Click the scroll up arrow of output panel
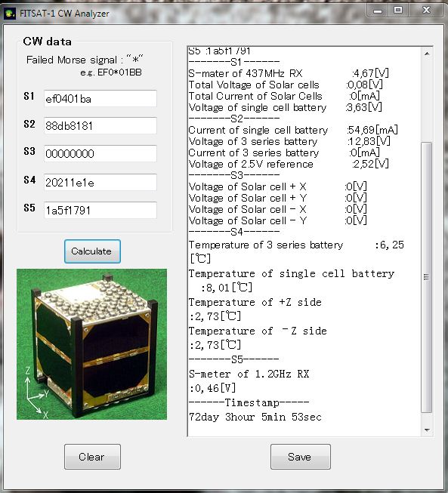 pos(427,54)
